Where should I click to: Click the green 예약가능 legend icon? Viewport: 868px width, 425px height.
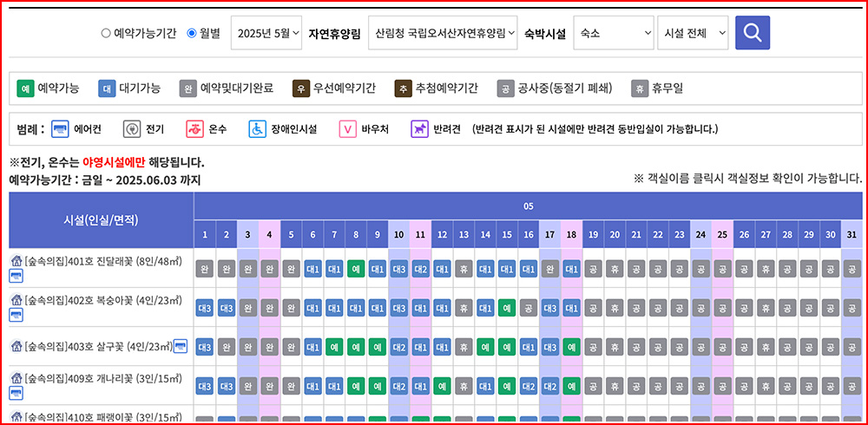(25, 88)
